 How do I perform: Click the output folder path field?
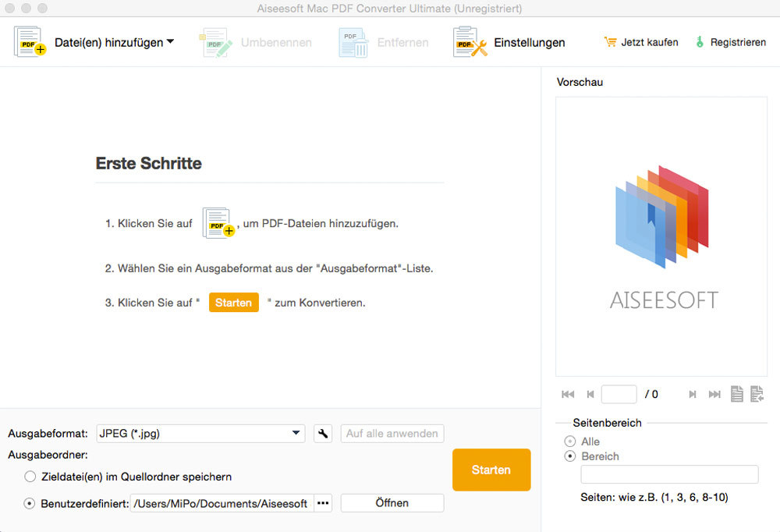[x=222, y=503]
